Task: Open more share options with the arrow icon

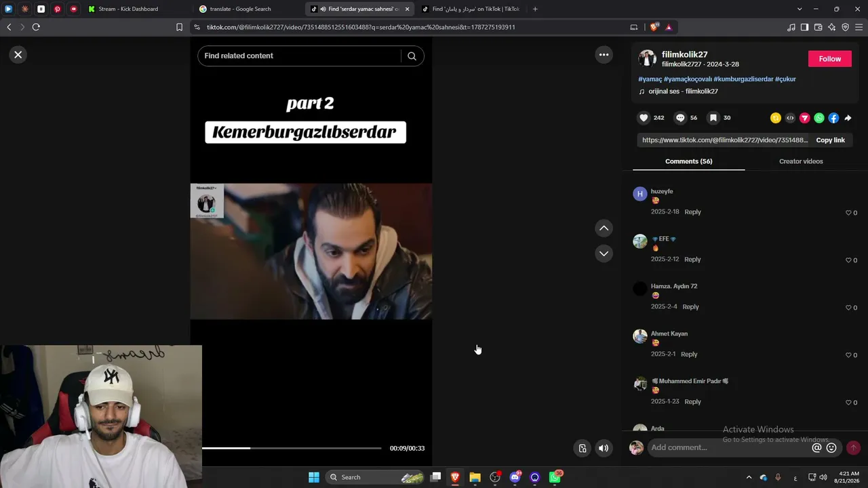Action: point(848,118)
